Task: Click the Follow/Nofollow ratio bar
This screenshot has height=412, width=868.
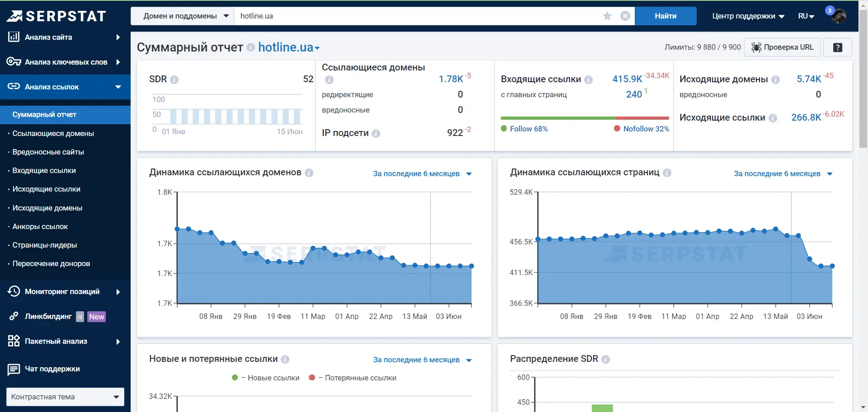Action: (x=585, y=118)
